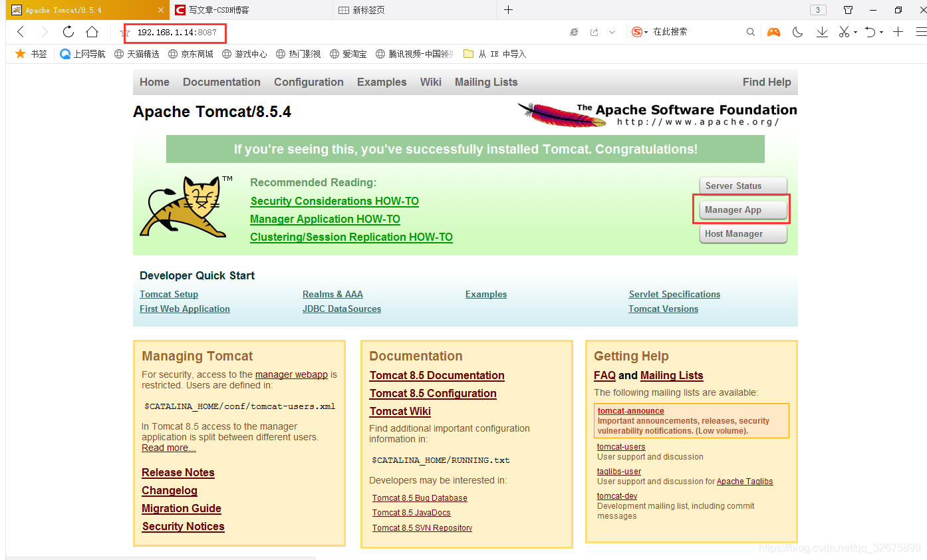Open a new tab with plus button
Screen dimensions: 927x560
coord(508,10)
